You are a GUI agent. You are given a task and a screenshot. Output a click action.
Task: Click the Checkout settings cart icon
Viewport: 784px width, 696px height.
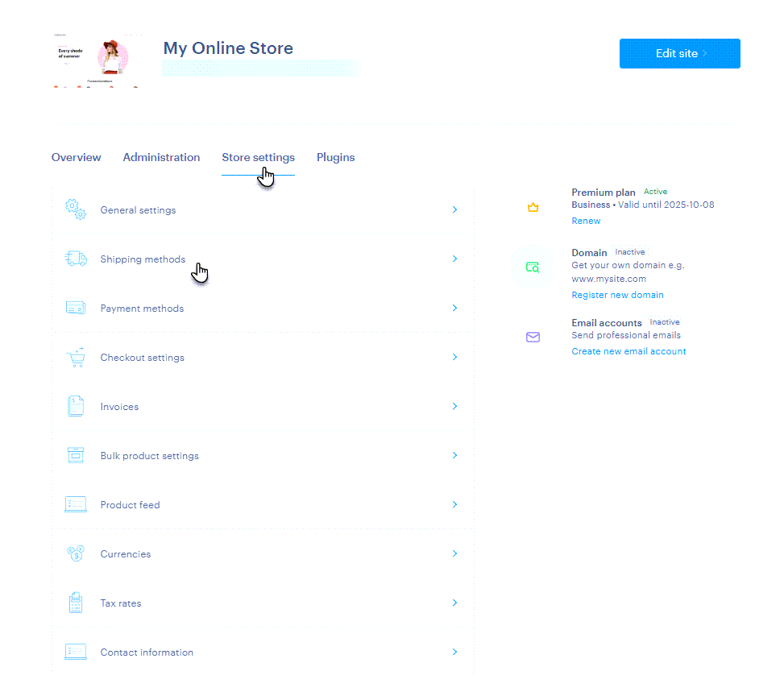tap(76, 357)
